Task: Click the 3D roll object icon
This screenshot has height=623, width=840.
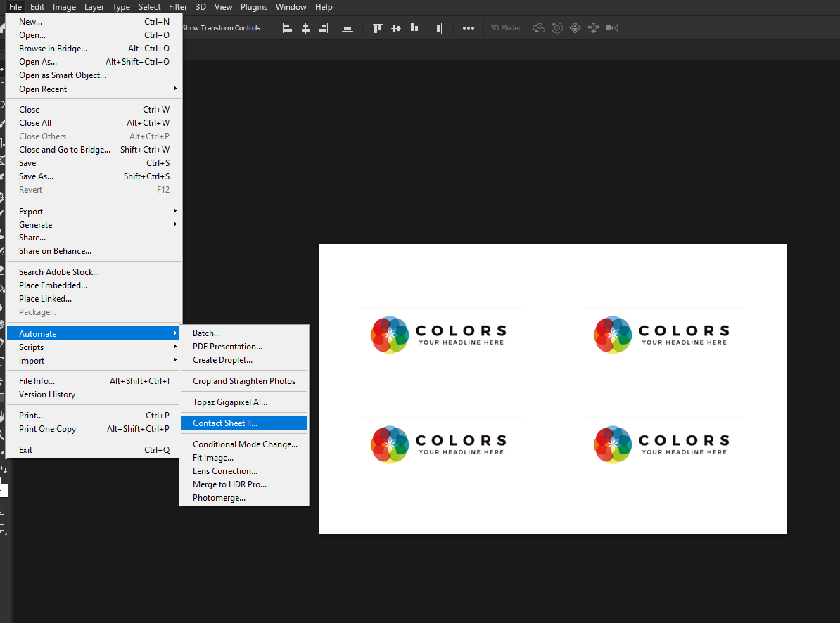Action: click(x=557, y=28)
